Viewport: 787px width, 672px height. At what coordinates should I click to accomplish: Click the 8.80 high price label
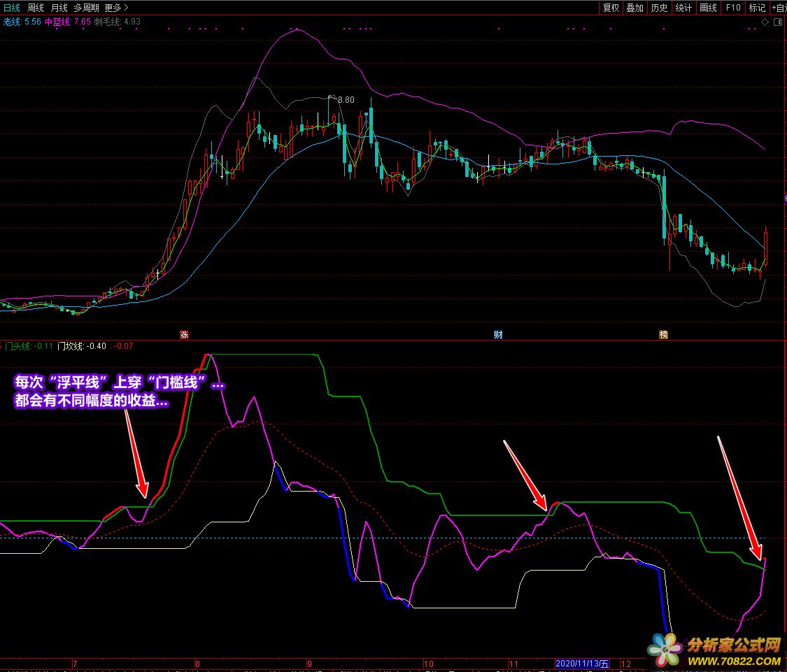[346, 100]
